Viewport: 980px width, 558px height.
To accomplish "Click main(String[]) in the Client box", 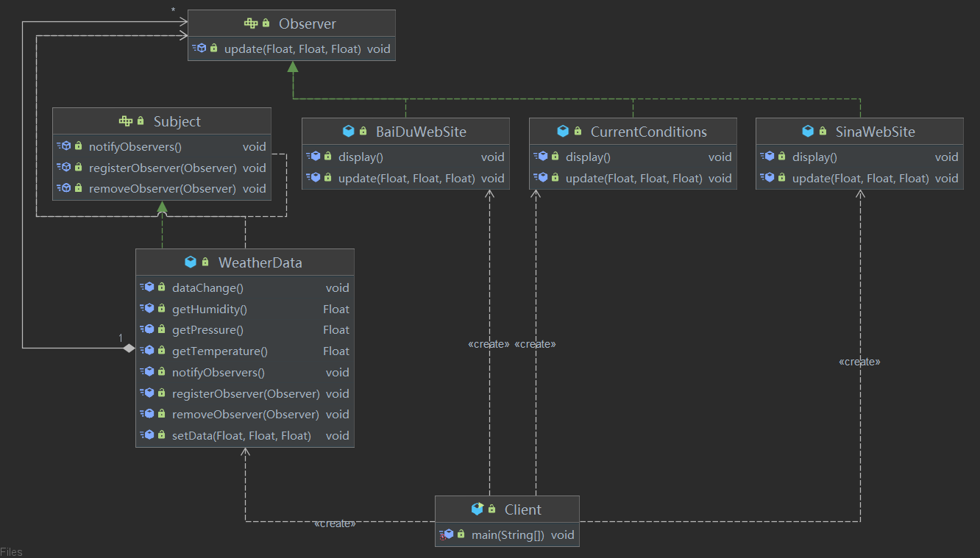I will point(508,535).
